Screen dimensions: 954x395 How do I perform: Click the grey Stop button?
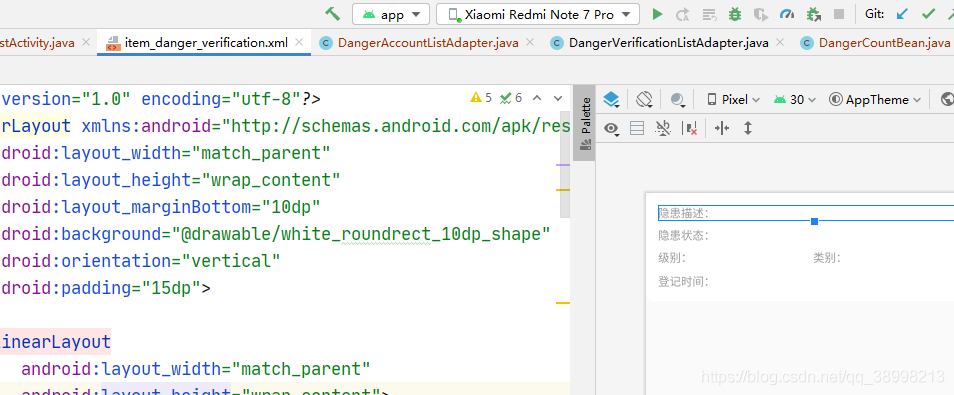(x=839, y=14)
